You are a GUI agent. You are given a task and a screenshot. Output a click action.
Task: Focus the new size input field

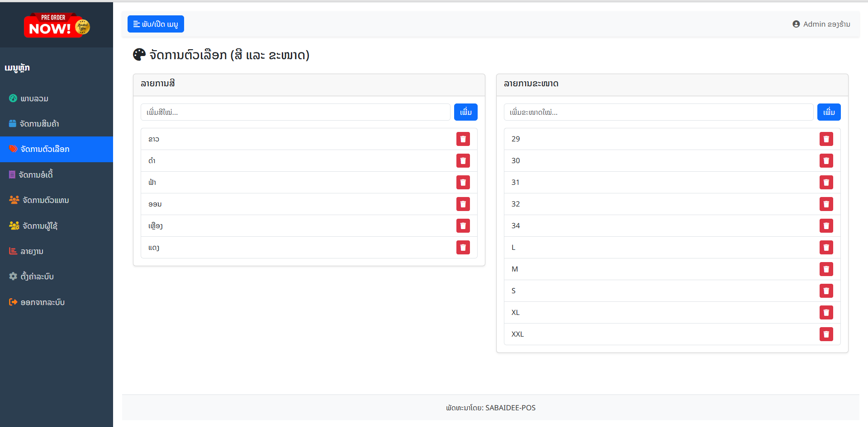[x=658, y=112]
